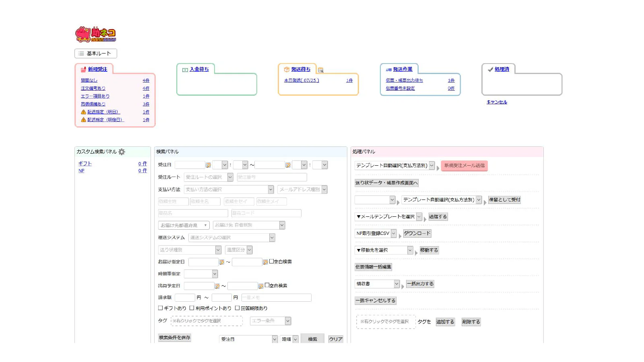Open the 発送作業 tab
Image resolution: width=644 pixels, height=362 pixels.
[402, 69]
